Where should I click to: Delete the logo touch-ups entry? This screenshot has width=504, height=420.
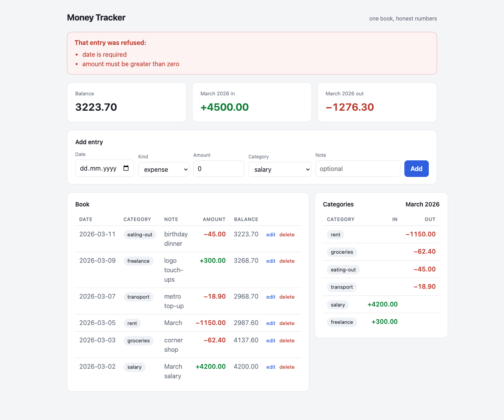coord(287,261)
